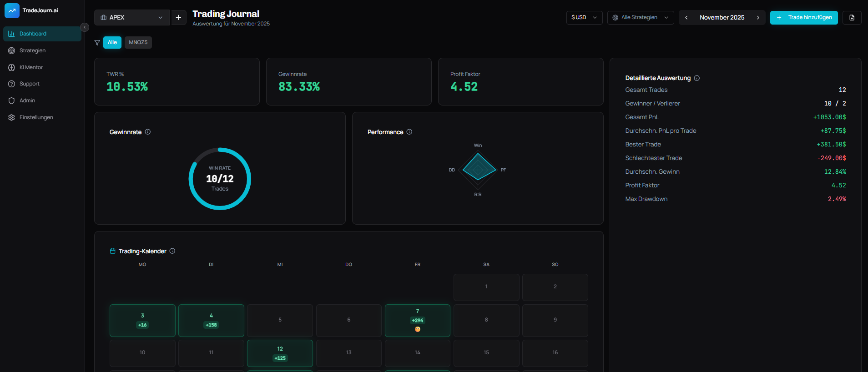Open calendar day 12 with +125
This screenshot has width=868, height=372.
[x=280, y=353]
